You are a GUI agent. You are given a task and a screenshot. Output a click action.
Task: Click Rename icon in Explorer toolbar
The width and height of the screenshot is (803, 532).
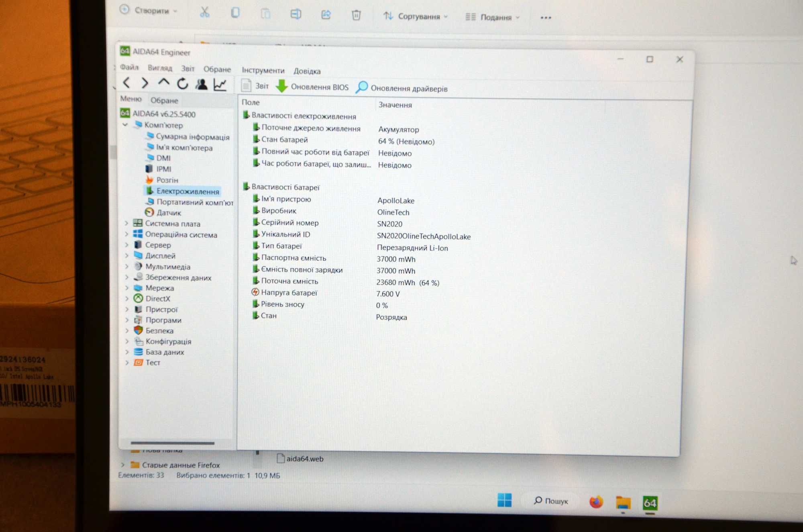tap(296, 14)
